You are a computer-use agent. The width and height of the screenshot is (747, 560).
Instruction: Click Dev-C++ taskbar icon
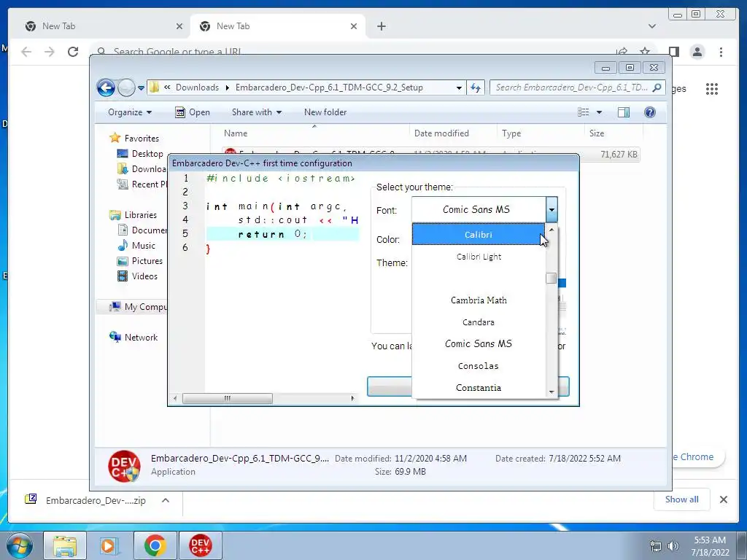(200, 545)
